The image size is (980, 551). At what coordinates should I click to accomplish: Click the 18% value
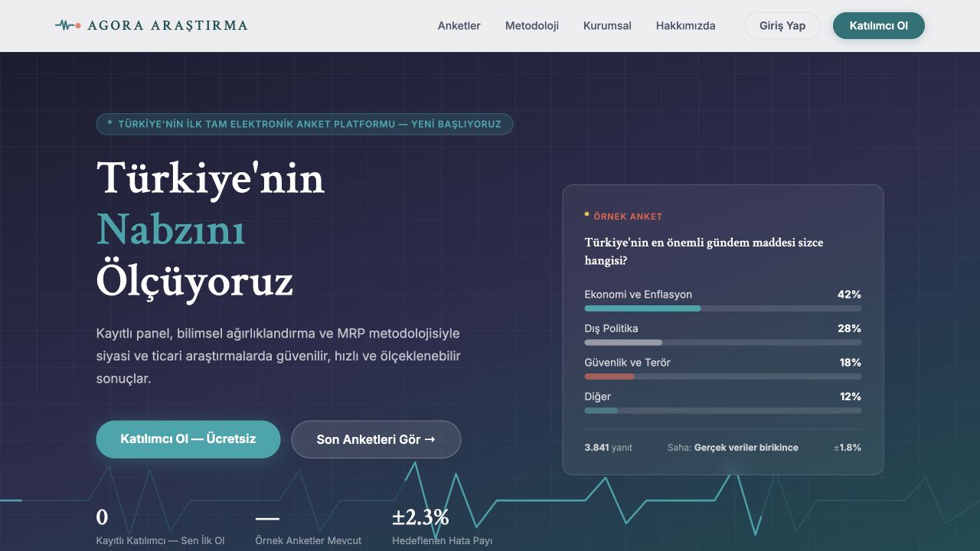click(850, 363)
